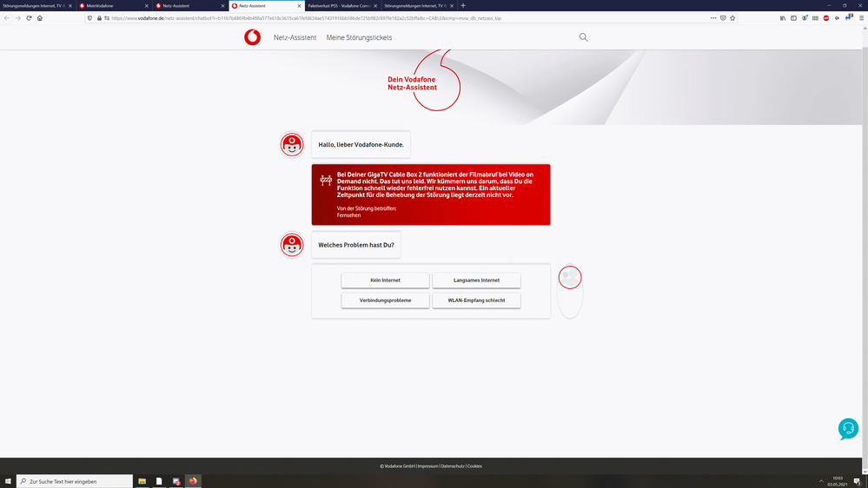Expand the hidden system tray icons chevron
The image size is (868, 488).
tap(821, 481)
